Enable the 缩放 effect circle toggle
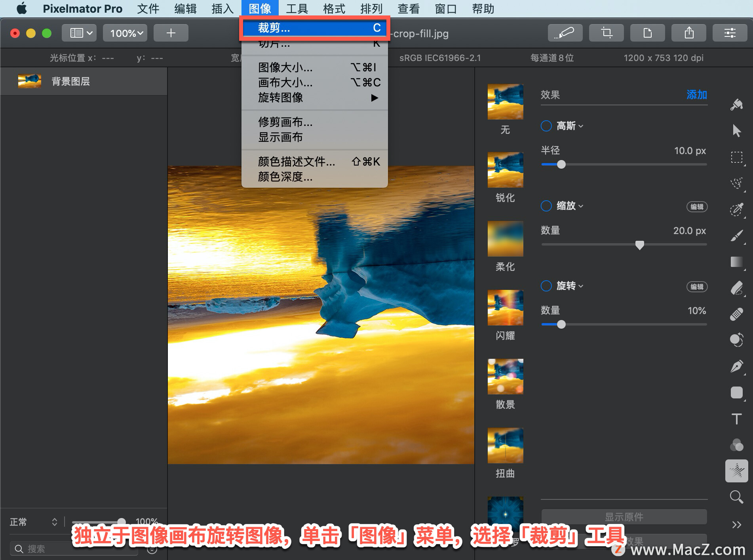This screenshot has height=560, width=753. tap(546, 206)
